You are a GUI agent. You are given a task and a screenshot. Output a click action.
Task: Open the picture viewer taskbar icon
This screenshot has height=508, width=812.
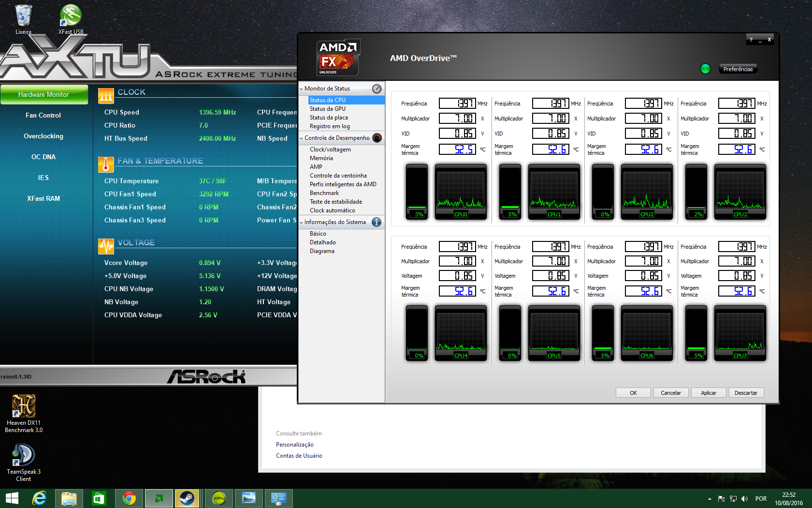(x=249, y=498)
